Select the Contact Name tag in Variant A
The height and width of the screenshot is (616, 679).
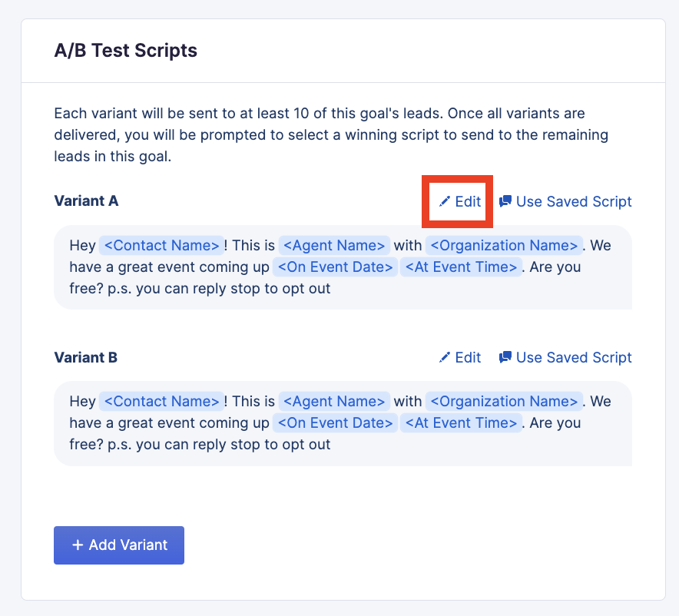click(162, 246)
